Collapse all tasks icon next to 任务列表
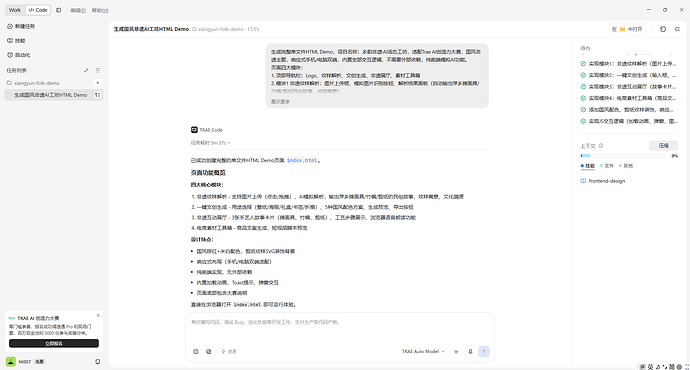 [86, 70]
